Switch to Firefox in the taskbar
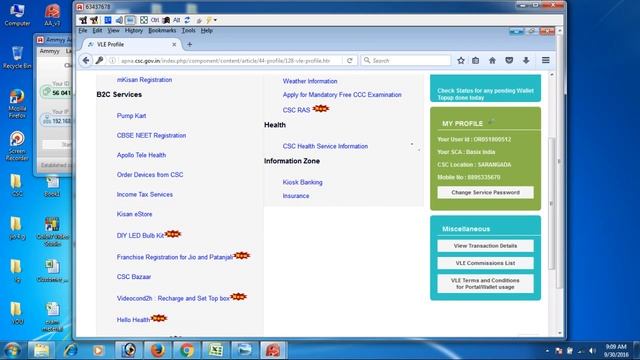Screen dimensions: 640x360 [158, 350]
